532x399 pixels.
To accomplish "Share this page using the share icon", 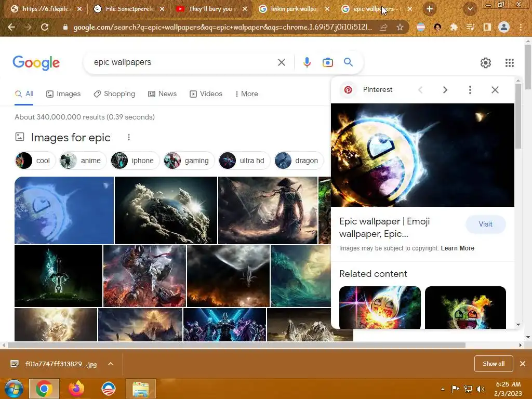I will [383, 27].
